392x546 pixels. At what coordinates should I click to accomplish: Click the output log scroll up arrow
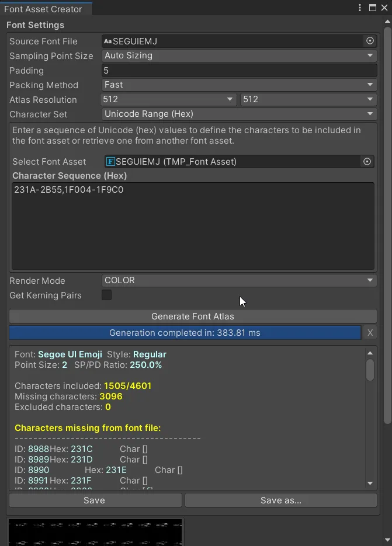pos(370,353)
